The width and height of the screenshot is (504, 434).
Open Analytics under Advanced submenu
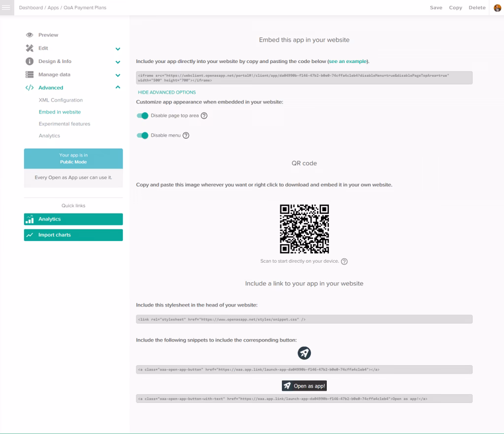50,136
